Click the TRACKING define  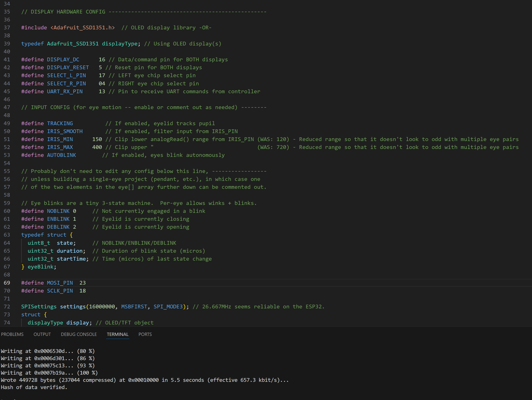[60, 123]
